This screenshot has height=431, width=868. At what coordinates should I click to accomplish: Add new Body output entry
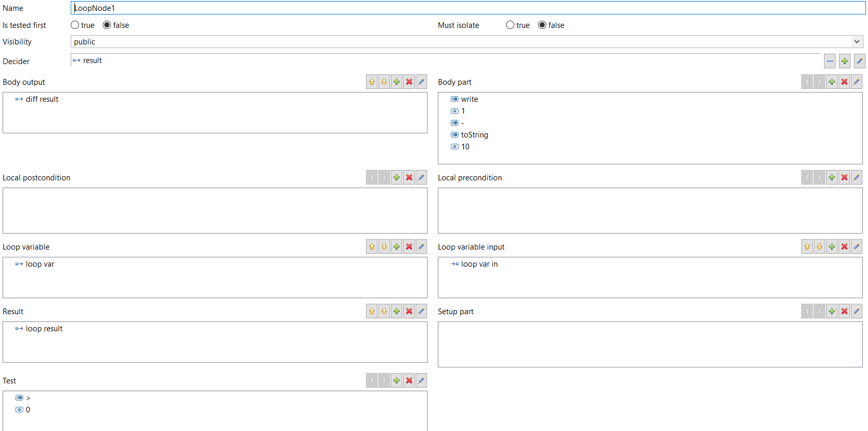(397, 82)
